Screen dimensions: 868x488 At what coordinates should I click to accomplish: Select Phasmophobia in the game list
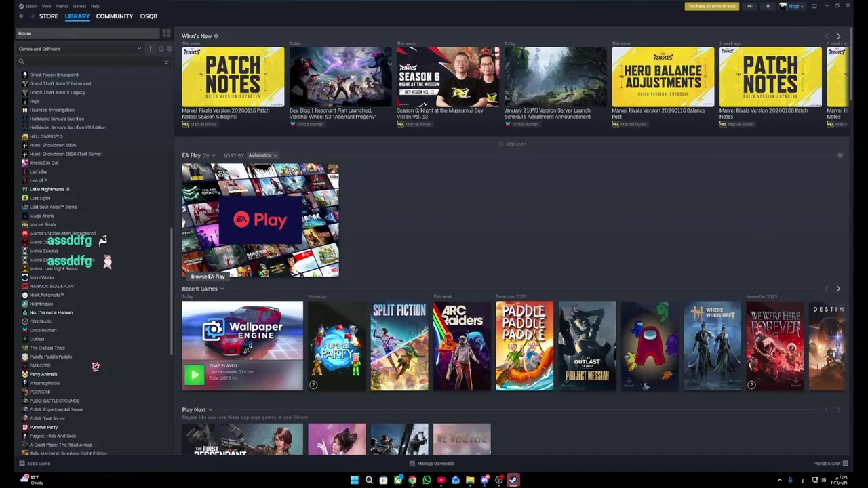click(44, 383)
